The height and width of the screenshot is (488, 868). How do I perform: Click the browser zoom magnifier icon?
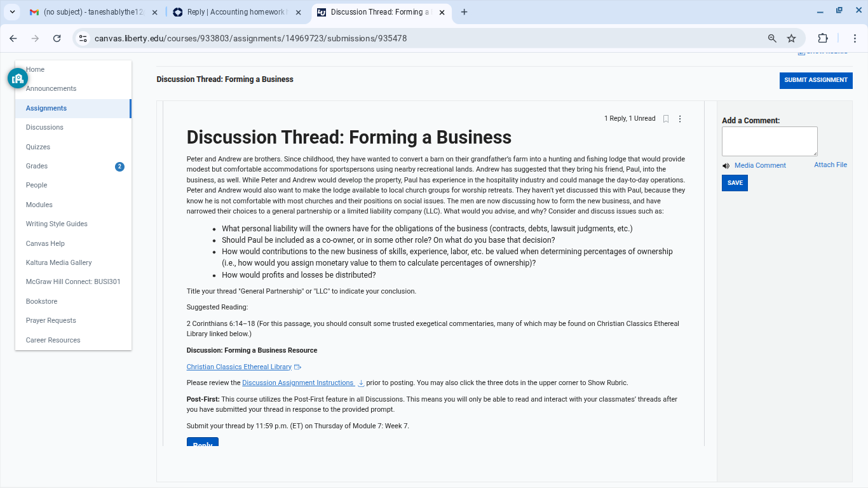(772, 38)
